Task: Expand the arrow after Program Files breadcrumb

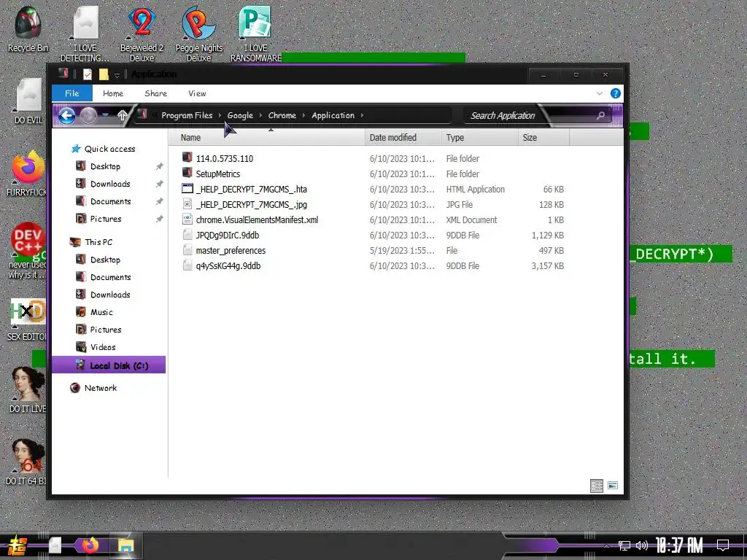Action: click(x=220, y=115)
